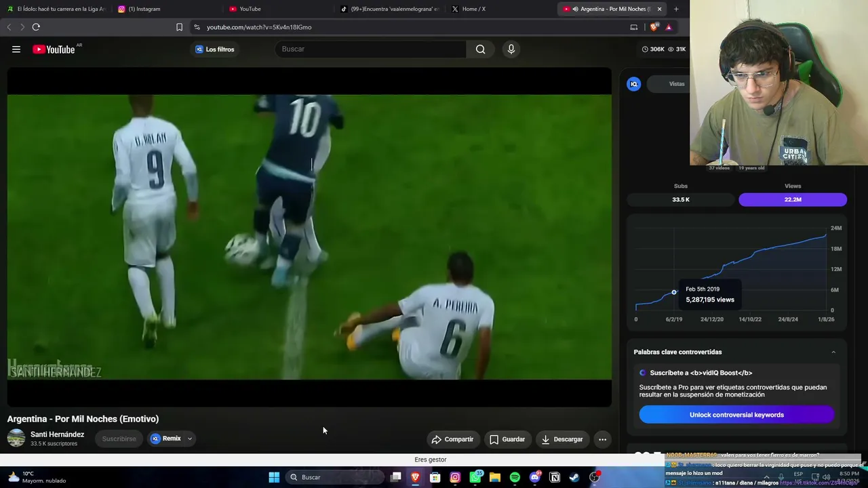This screenshot has height=488, width=868.
Task: Open OBS Studio from the taskbar
Action: [x=595, y=477]
